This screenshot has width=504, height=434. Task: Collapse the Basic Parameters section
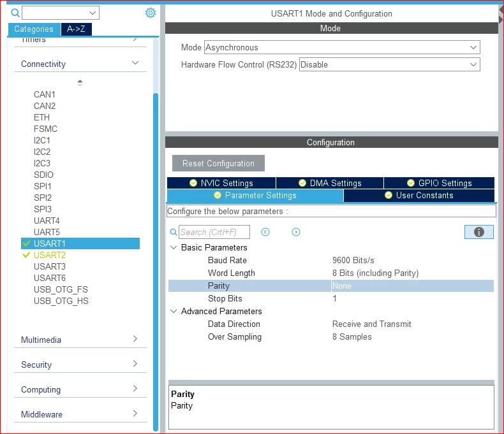coord(174,247)
